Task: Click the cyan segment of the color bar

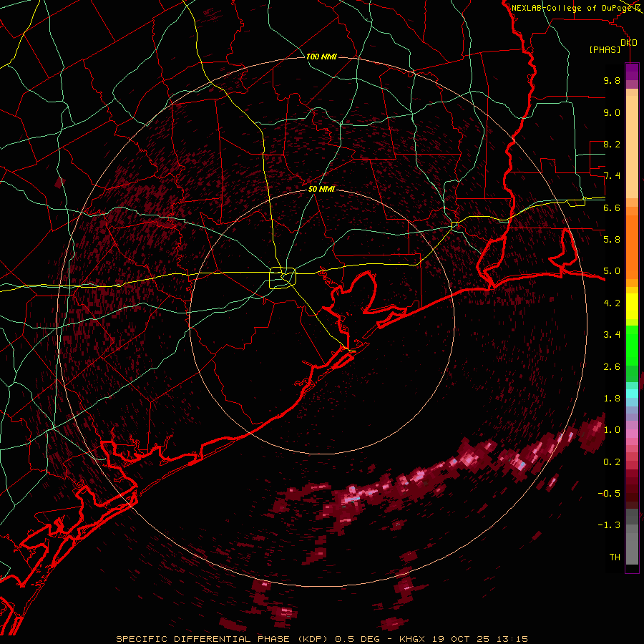Action: coord(632,394)
